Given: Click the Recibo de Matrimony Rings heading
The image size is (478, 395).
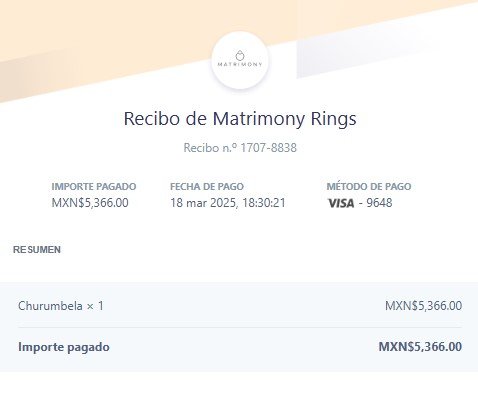Looking at the screenshot, I should click(x=240, y=119).
